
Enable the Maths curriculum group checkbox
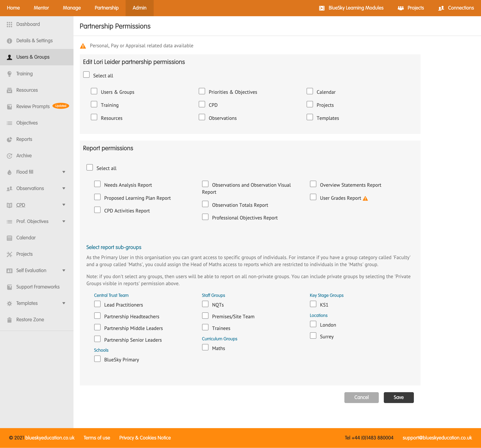click(x=205, y=348)
